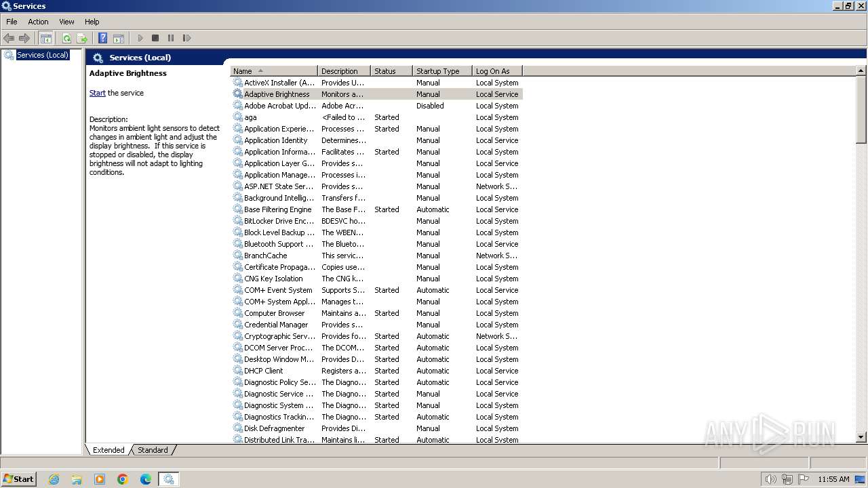Click the Base Filtering Engine gear icon

point(238,209)
